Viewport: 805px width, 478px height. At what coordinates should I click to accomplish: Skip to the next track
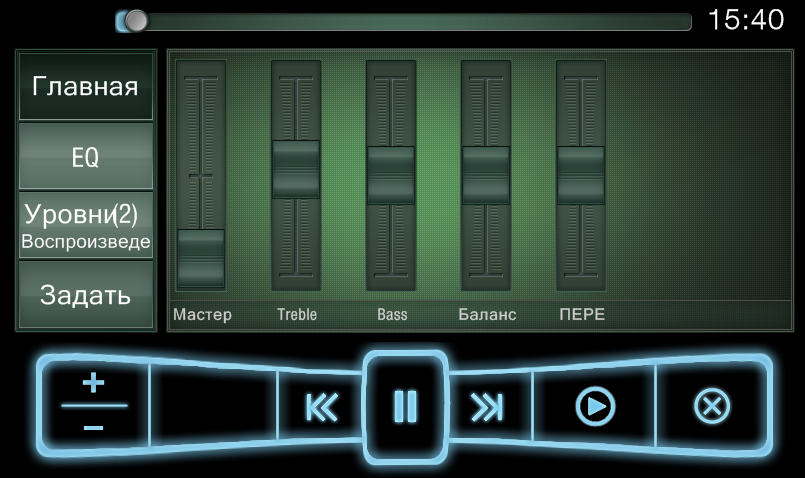click(x=487, y=407)
